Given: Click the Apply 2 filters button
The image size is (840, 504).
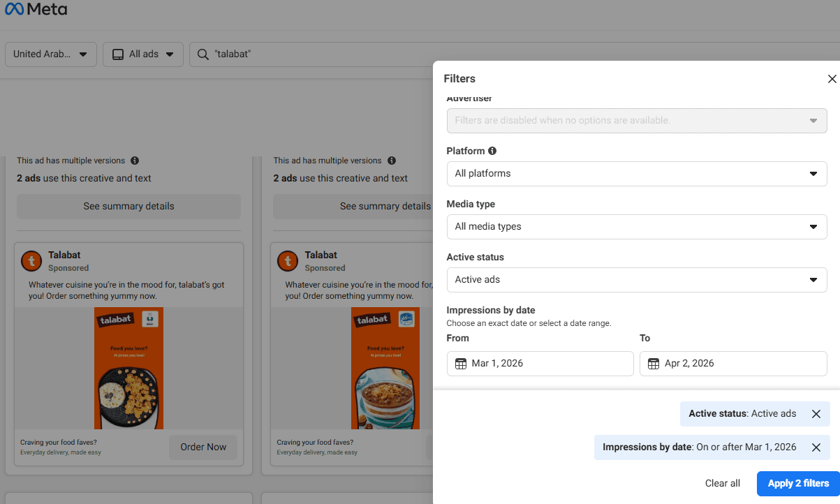Looking at the screenshot, I should click(798, 483).
